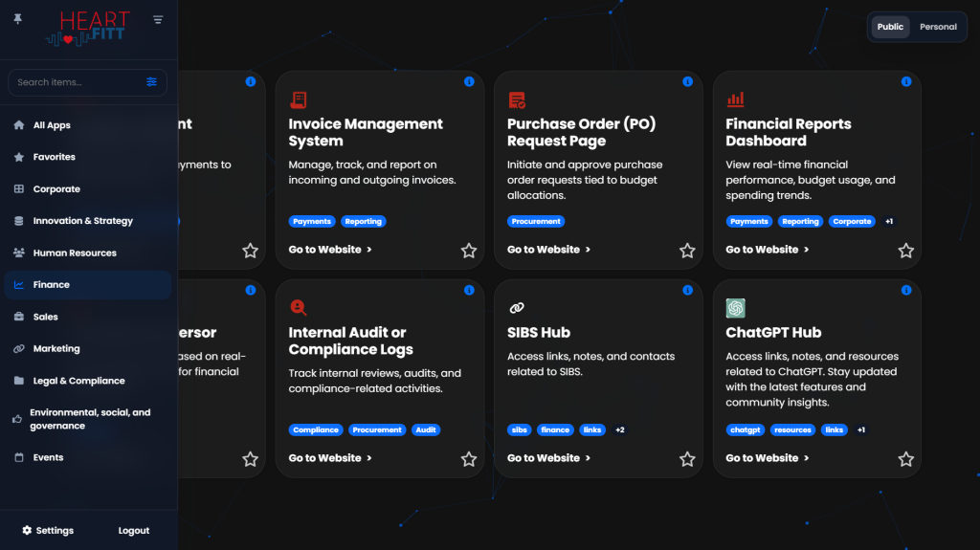Go to Sales category
The image size is (980, 550).
[87, 317]
